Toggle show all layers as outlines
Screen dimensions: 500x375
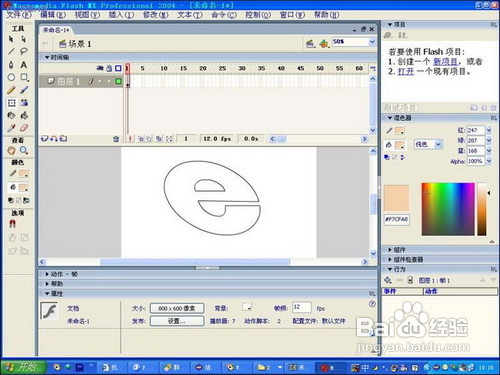point(118,68)
